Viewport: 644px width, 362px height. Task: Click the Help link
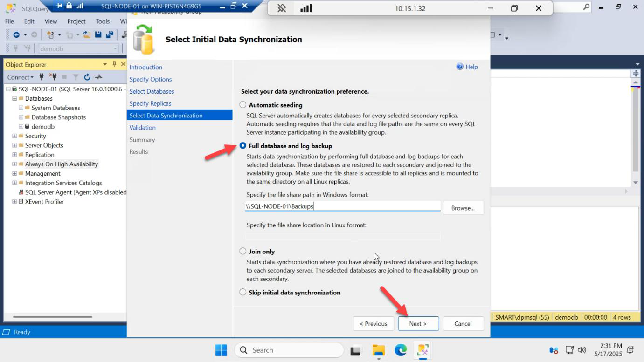[471, 67]
